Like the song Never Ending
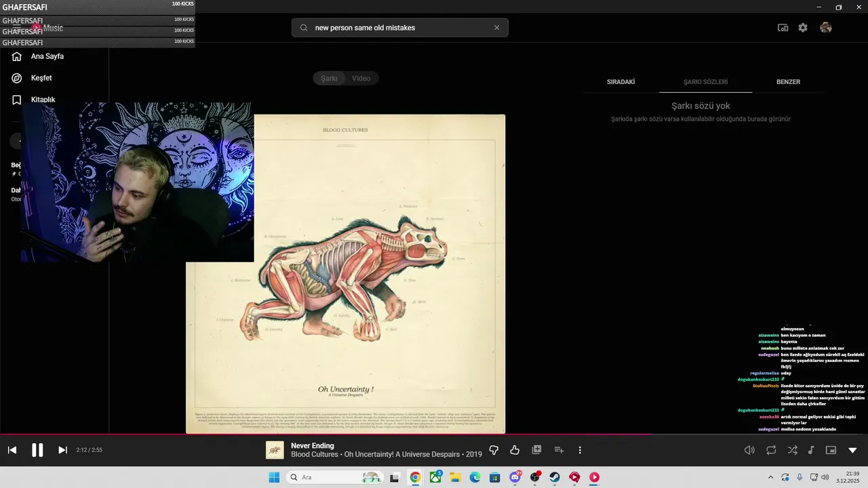This screenshot has width=868, height=488. pos(515,450)
